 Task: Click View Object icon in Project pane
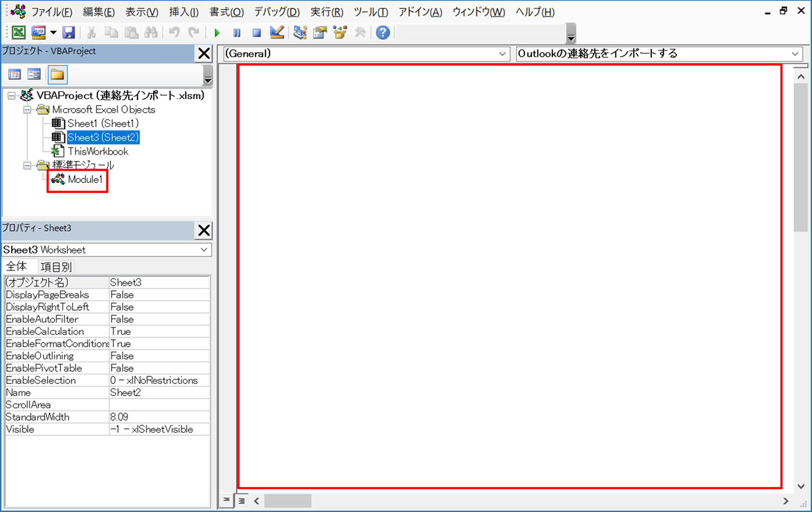(34, 75)
